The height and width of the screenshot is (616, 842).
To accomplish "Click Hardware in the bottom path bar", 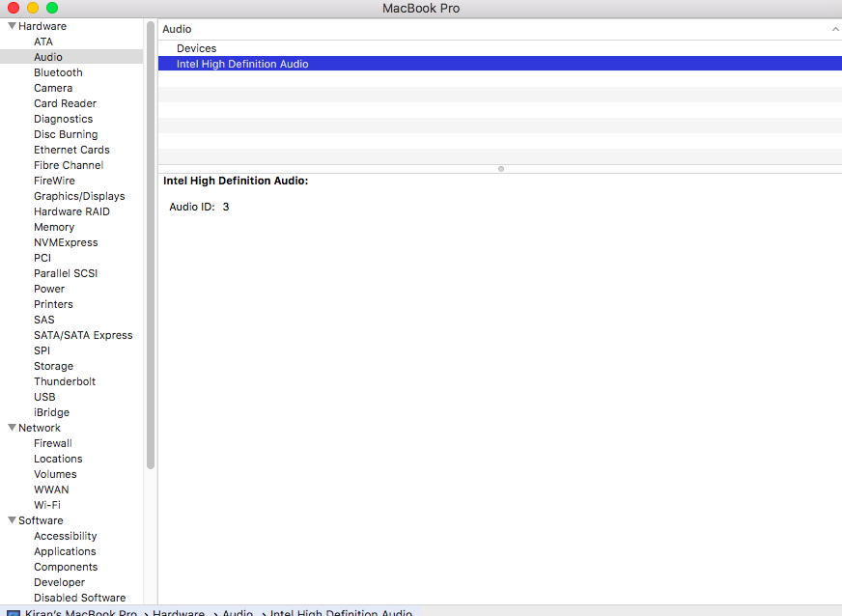I will coord(178,612).
